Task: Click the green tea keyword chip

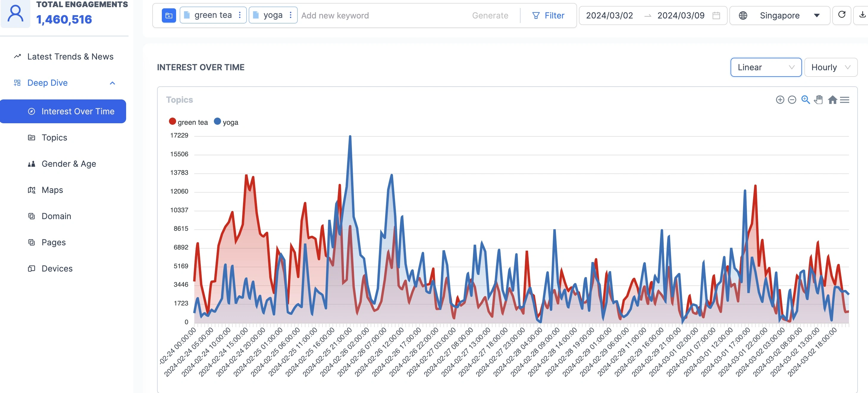Action: pyautogui.click(x=213, y=15)
